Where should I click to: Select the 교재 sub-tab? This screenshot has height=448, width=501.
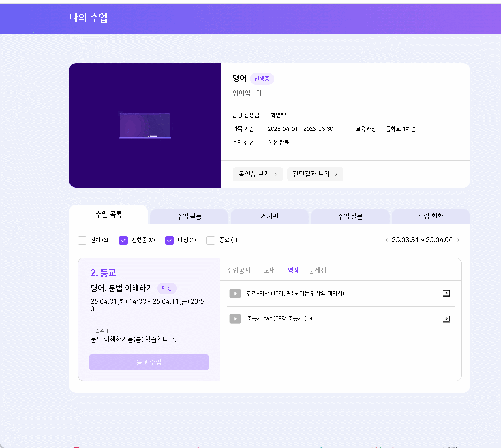coord(269,271)
